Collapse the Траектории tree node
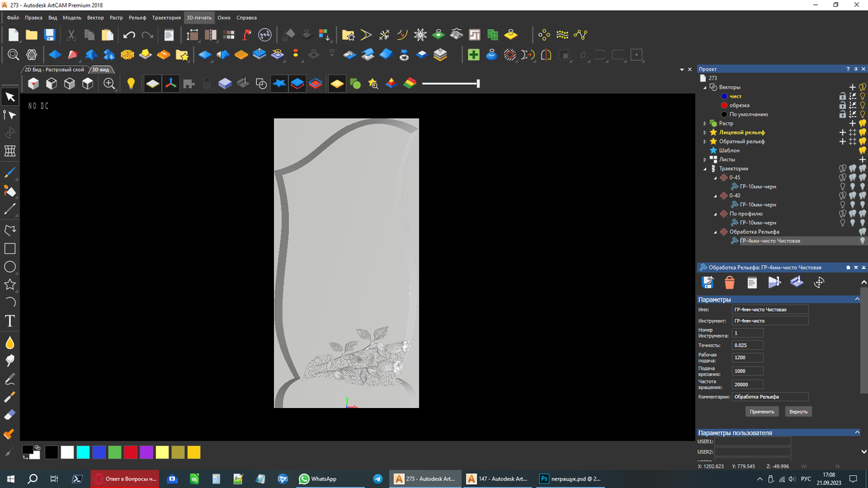 pyautogui.click(x=705, y=169)
